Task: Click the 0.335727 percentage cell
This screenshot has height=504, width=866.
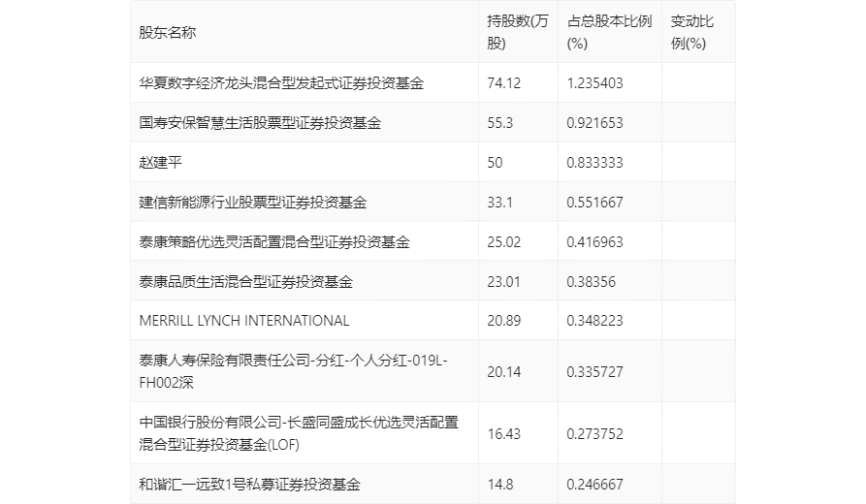Action: pyautogui.click(x=594, y=371)
